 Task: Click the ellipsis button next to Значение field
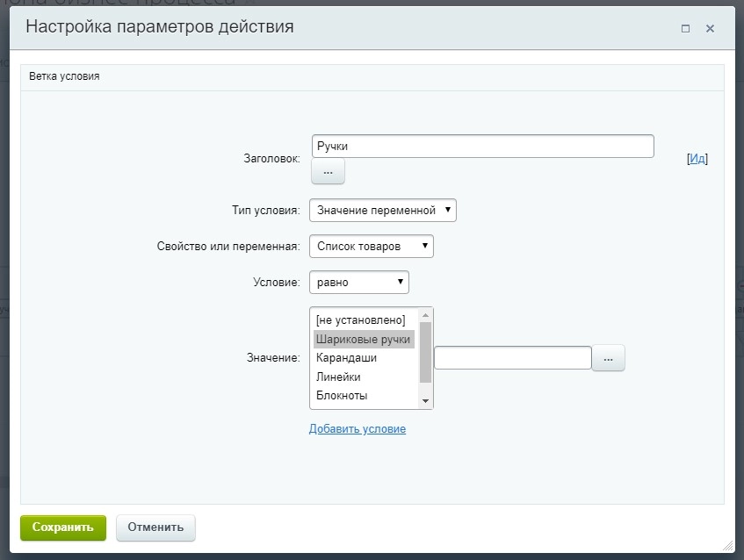tap(608, 357)
